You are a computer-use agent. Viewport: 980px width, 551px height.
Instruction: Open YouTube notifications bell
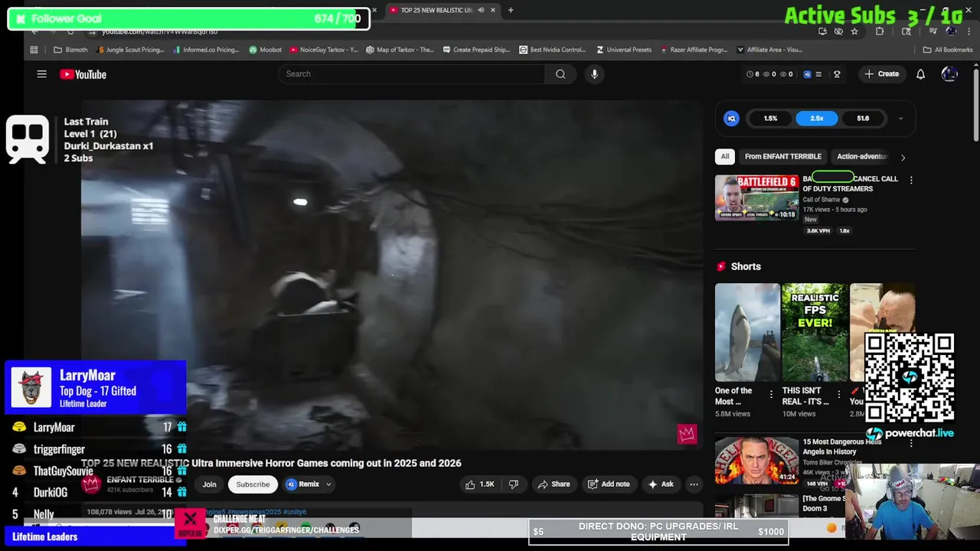click(920, 74)
